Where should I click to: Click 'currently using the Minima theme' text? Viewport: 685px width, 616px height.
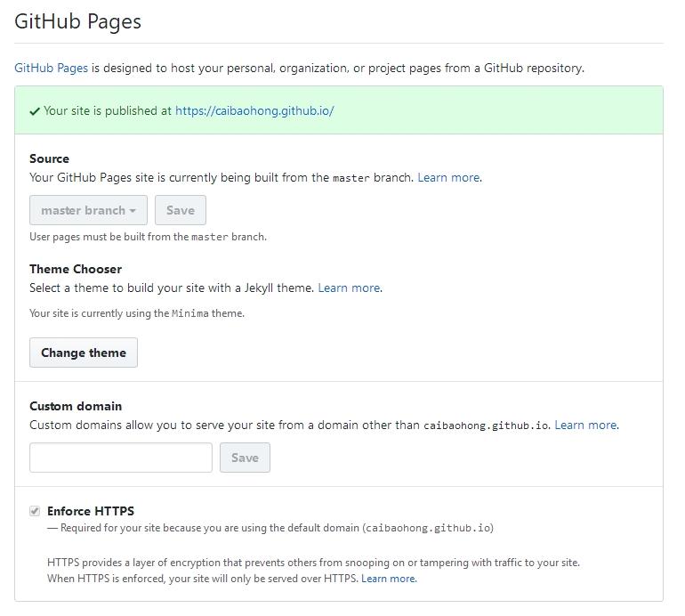pos(137,313)
